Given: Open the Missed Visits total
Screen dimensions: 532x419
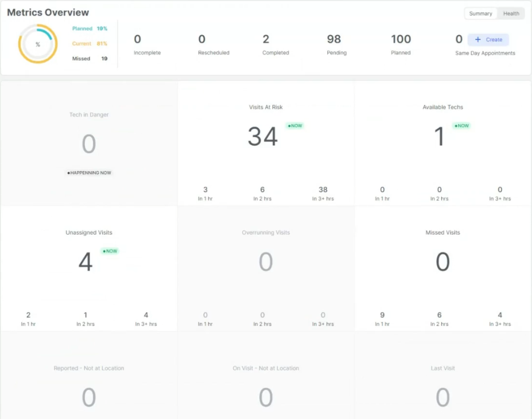Looking at the screenshot, I should click(x=443, y=262).
